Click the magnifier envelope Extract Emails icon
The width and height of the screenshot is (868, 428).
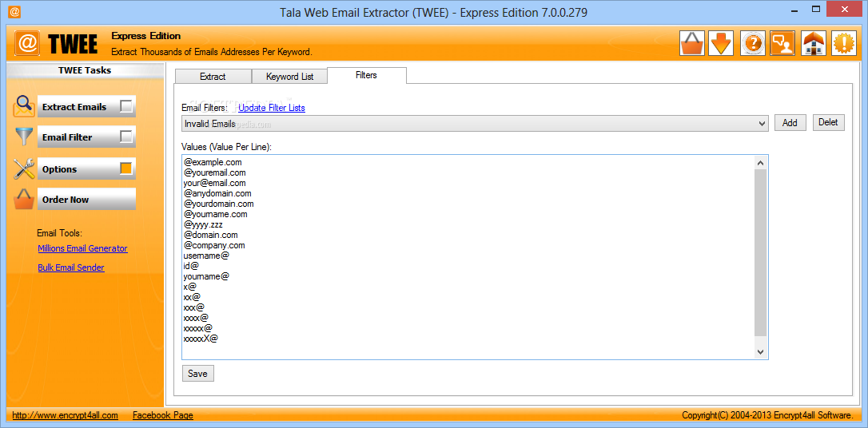[24, 106]
